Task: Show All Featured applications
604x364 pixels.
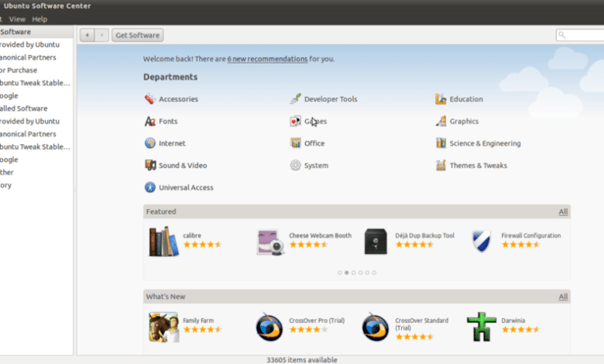Action: (563, 211)
